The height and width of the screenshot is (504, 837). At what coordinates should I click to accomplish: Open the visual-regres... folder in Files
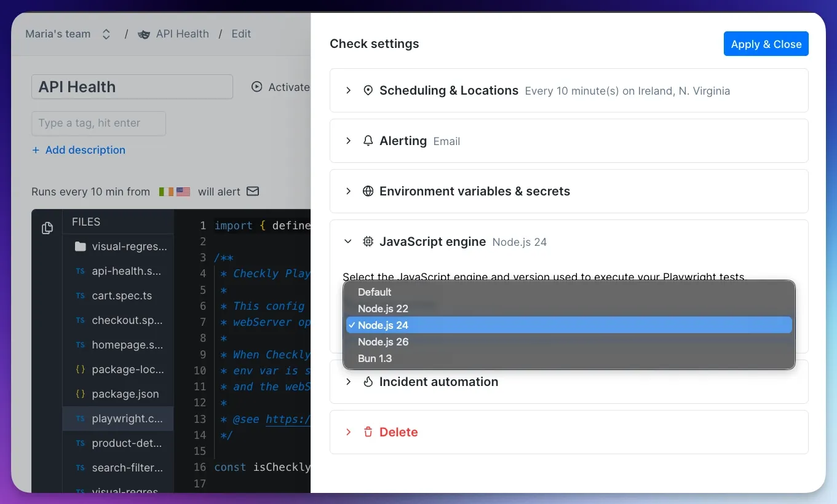pos(118,246)
